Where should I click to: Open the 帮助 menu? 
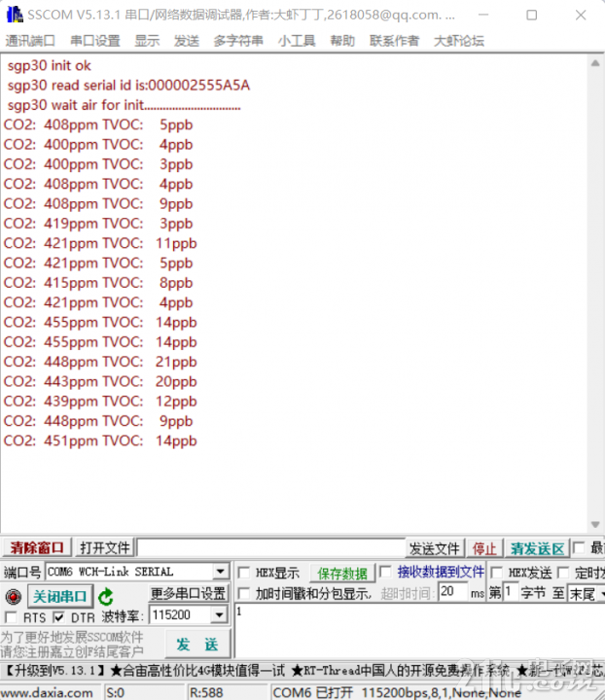pos(342,41)
